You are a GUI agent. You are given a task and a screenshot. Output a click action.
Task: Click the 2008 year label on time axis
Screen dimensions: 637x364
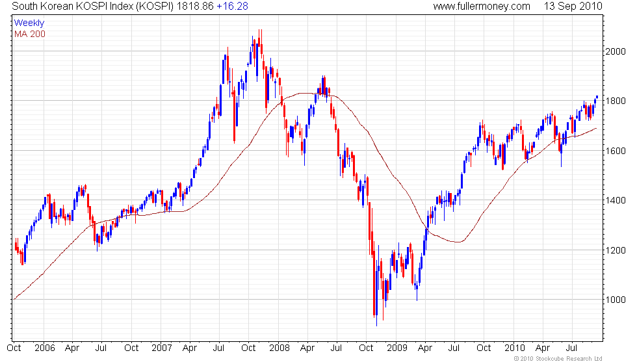(x=279, y=348)
